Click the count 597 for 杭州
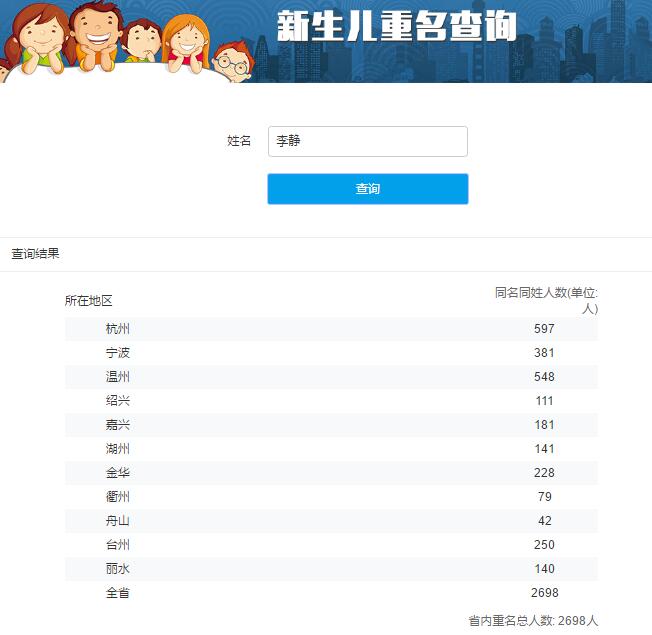Screen dimensions: 652x635 (544, 329)
